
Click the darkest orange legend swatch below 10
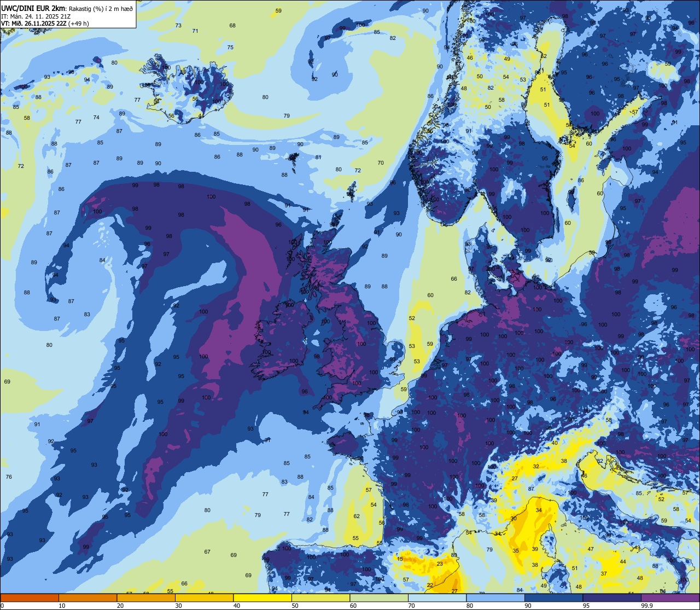coord(30,598)
